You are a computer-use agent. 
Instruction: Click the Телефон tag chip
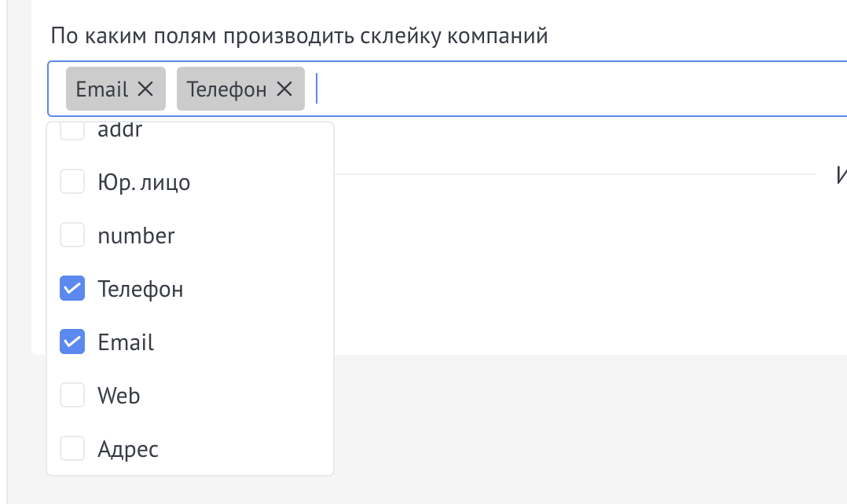(x=227, y=89)
